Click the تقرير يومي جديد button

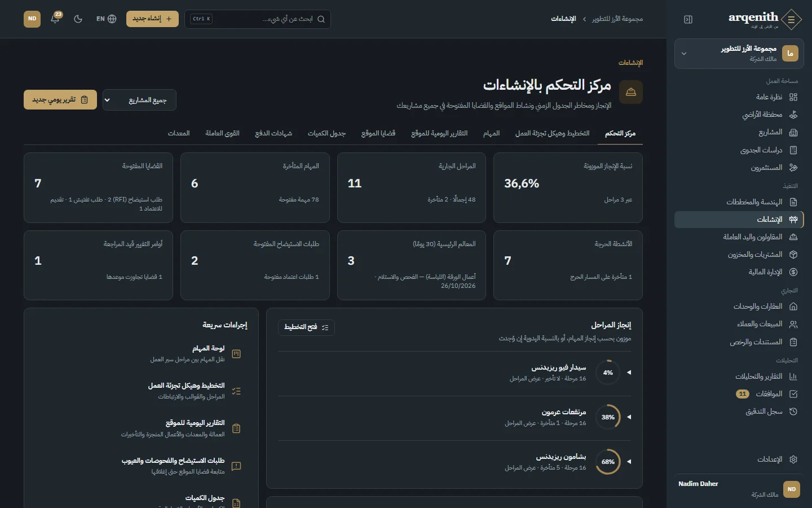60,100
